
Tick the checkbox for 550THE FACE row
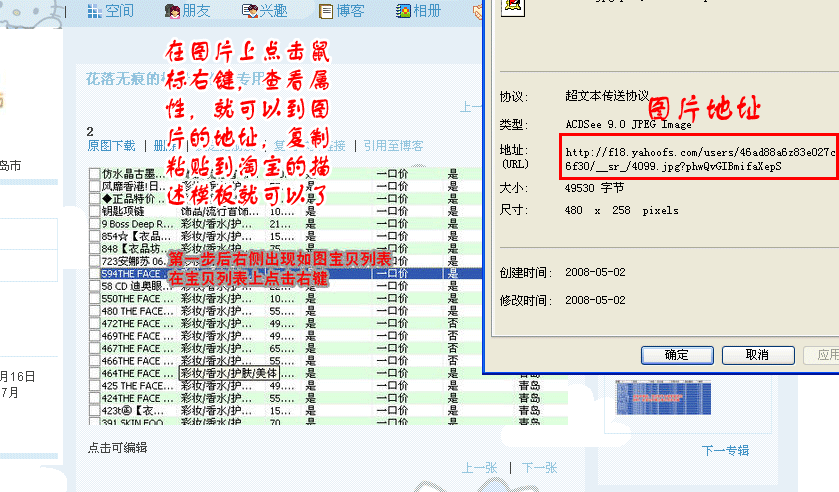click(95, 299)
